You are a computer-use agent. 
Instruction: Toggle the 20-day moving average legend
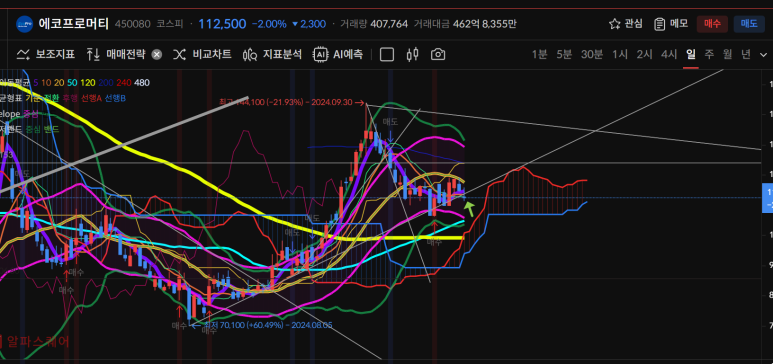pos(59,83)
